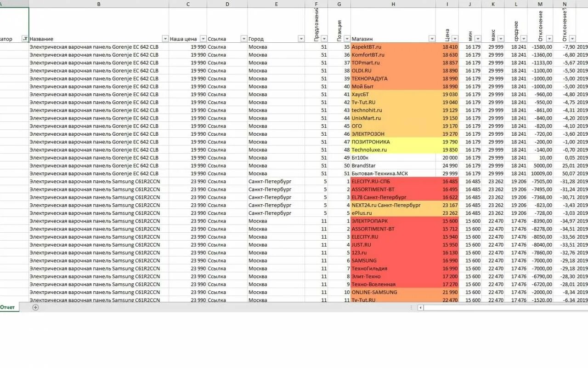Select column I header
Image resolution: width=588 pixels, height=368 pixels.
447,4
